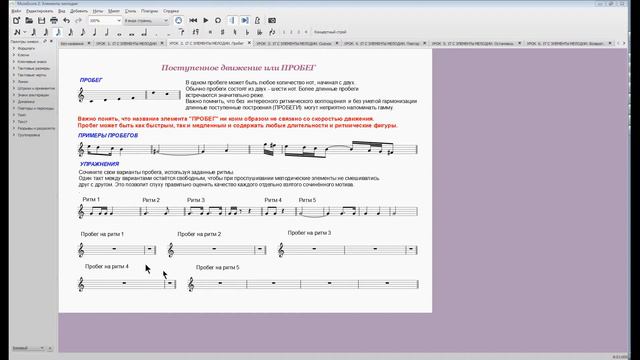This screenshot has width=640, height=360.
Task: Undock the palettes panel with the float icon
Action: 45,41
